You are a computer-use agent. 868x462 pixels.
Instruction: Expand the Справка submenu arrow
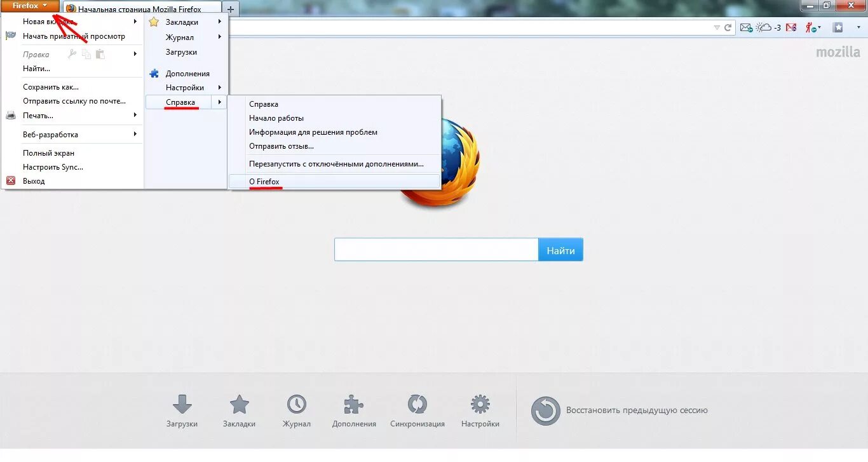(x=220, y=102)
